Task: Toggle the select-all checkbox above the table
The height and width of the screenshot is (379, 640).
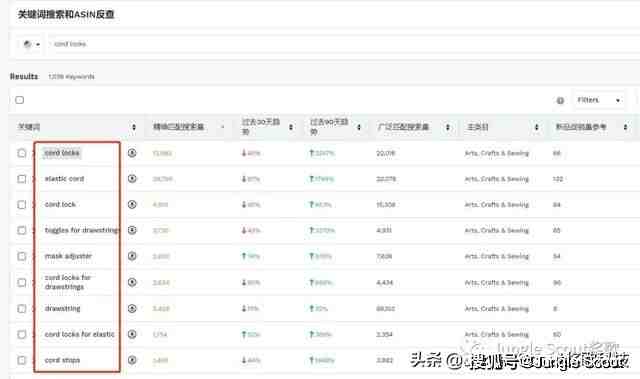Action: [20, 100]
